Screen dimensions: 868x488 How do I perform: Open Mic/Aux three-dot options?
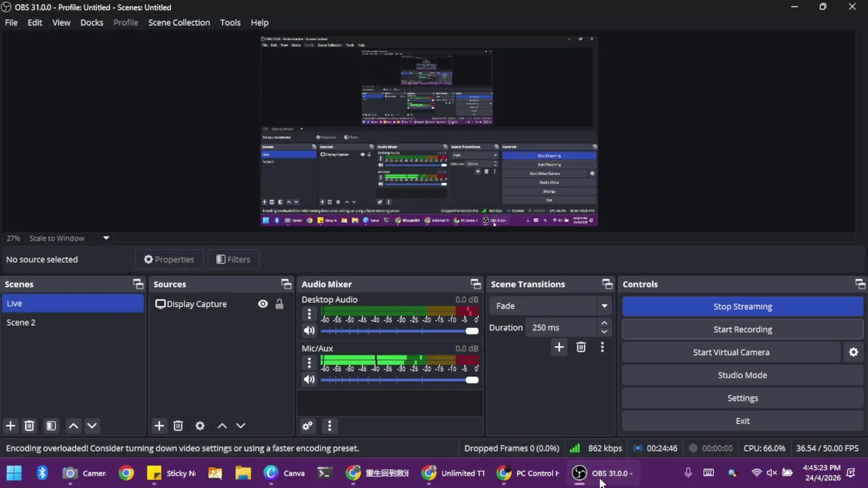(309, 363)
